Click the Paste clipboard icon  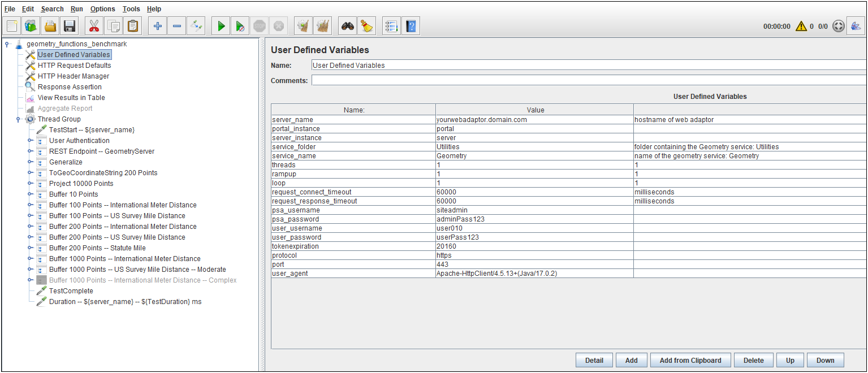coord(133,25)
